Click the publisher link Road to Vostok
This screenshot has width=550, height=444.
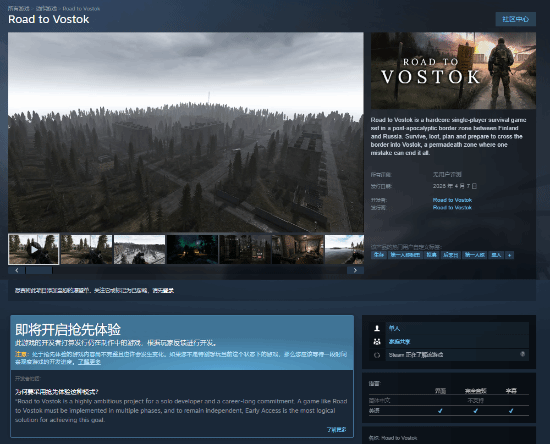coord(452,208)
